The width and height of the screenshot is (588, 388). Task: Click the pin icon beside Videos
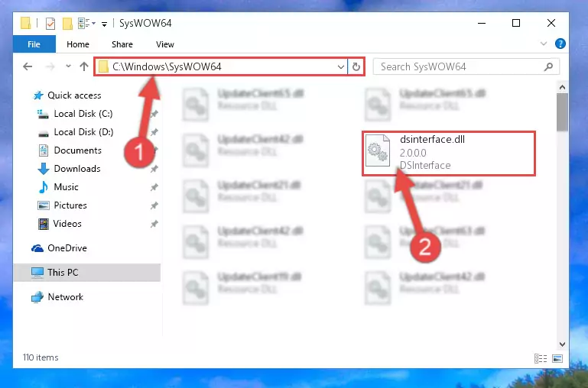pyautogui.click(x=154, y=224)
